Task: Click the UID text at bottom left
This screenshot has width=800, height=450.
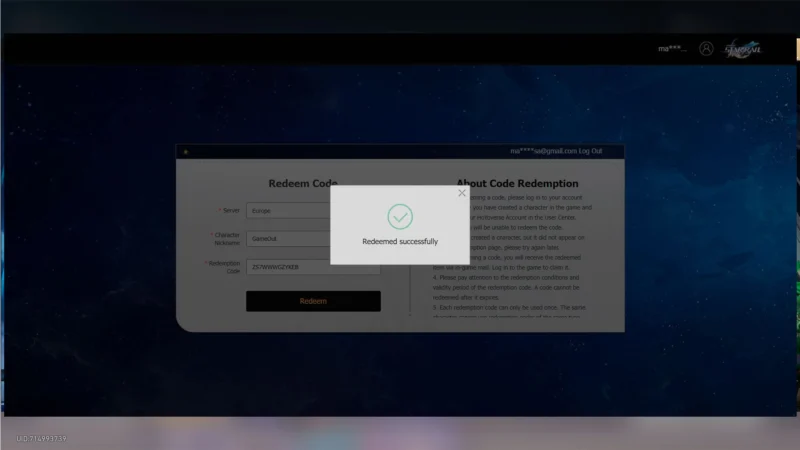Action: click(41, 439)
